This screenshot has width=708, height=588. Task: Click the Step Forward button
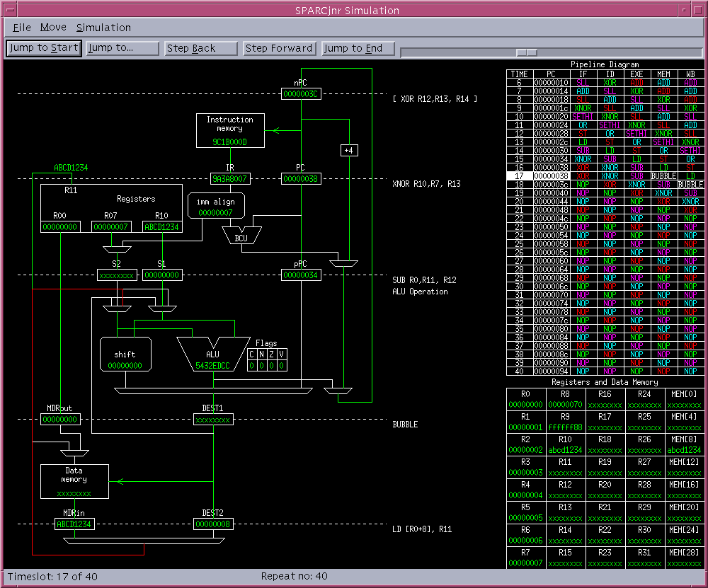[x=280, y=48]
